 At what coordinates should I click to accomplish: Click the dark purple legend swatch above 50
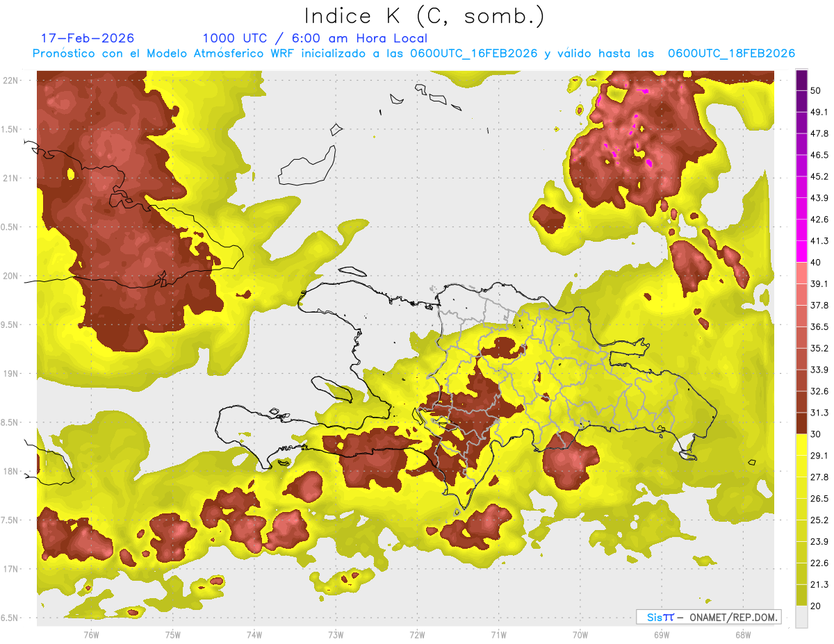(x=801, y=80)
